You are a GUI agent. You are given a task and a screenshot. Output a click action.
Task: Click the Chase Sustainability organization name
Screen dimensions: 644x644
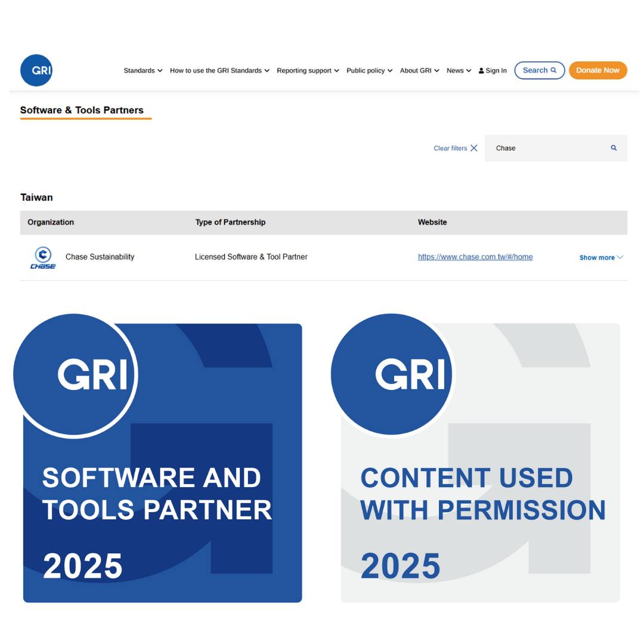pyautogui.click(x=100, y=256)
